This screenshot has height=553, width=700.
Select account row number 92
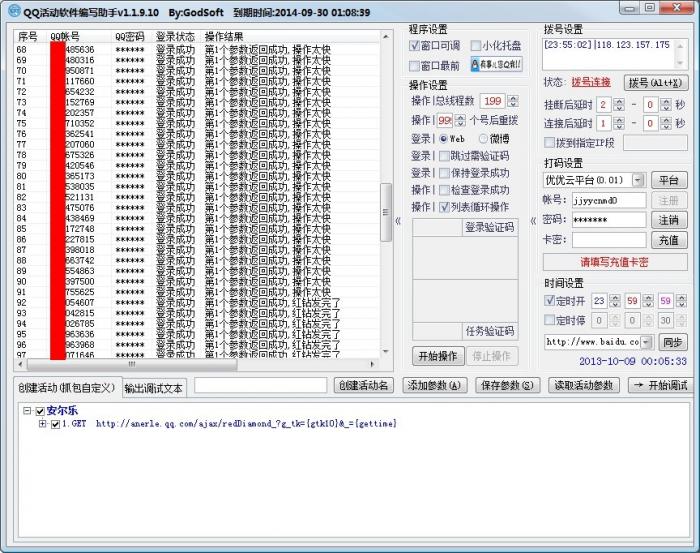tap(197, 303)
